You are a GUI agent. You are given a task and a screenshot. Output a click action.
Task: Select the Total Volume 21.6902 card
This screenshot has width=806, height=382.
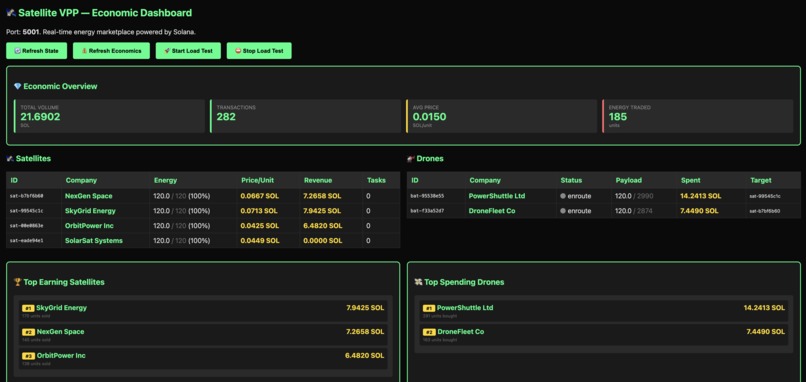point(109,116)
